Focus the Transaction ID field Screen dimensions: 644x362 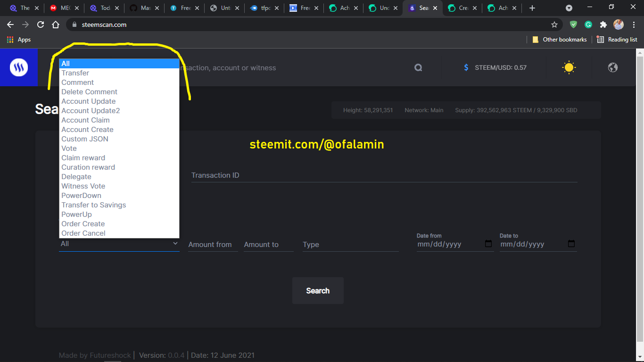[x=384, y=175]
